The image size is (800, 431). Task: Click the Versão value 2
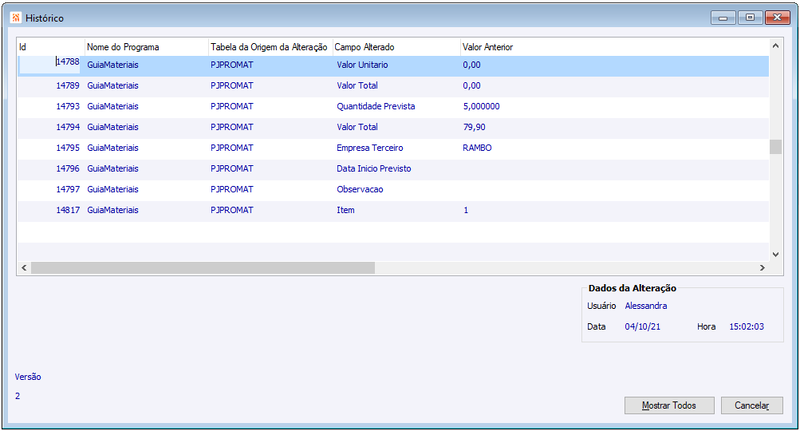click(17, 396)
